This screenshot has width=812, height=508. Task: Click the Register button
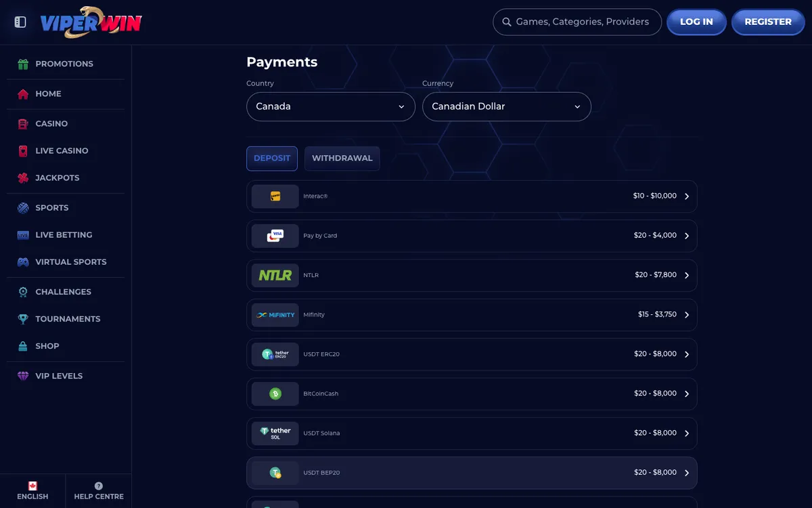pos(768,22)
